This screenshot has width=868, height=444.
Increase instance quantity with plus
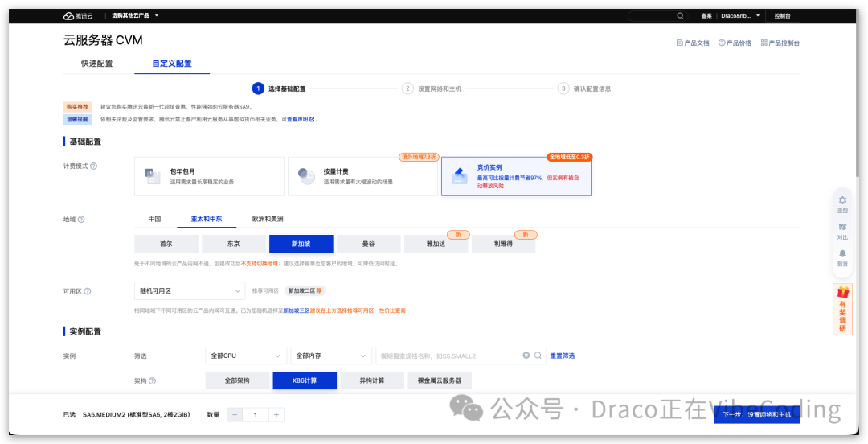[276, 414]
